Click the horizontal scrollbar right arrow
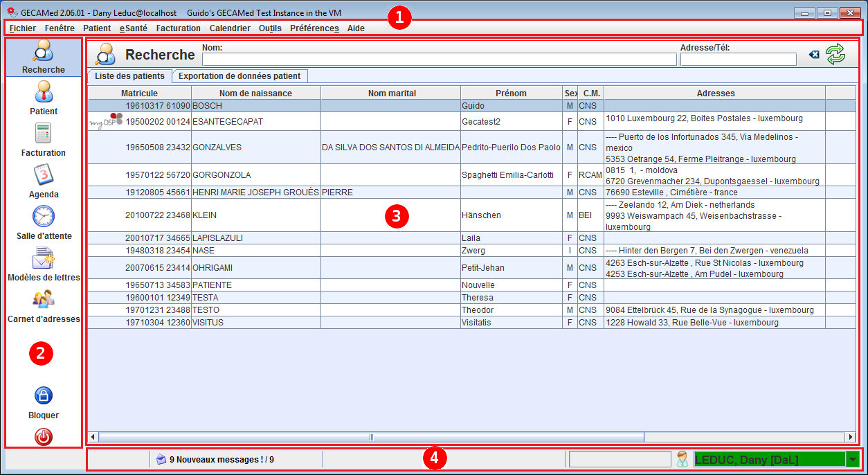This screenshot has height=475, width=868. tap(850, 437)
